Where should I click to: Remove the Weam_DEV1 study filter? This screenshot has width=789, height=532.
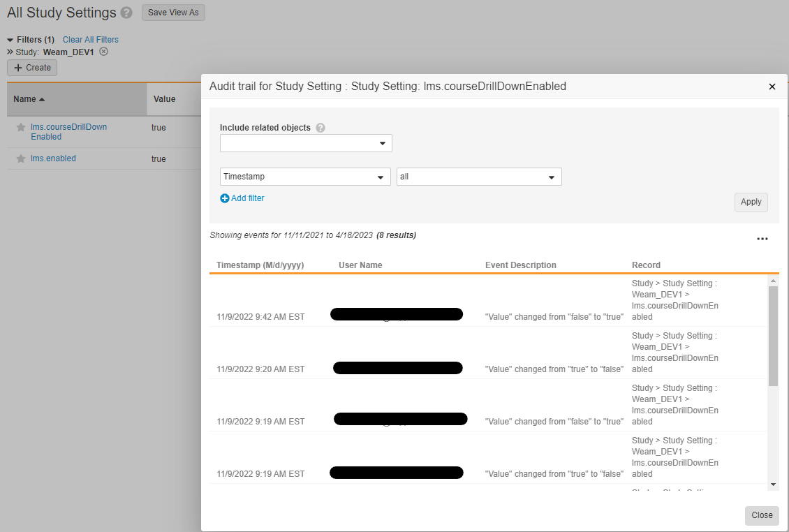point(103,52)
